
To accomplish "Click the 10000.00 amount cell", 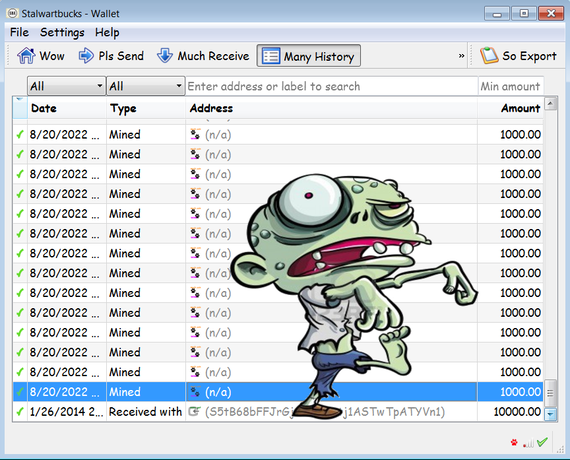I will (510, 411).
